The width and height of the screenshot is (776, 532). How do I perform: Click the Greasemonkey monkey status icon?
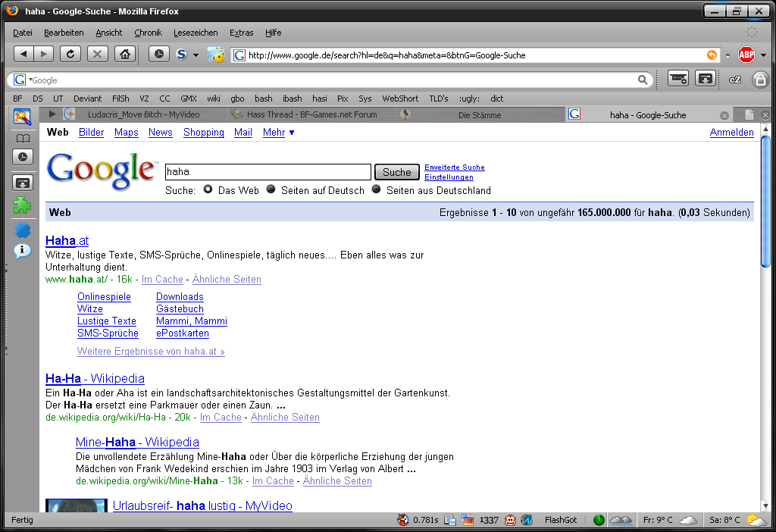click(510, 520)
